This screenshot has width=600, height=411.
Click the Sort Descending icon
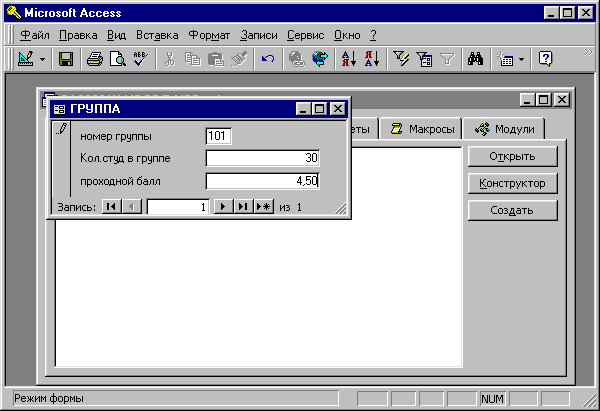372,59
